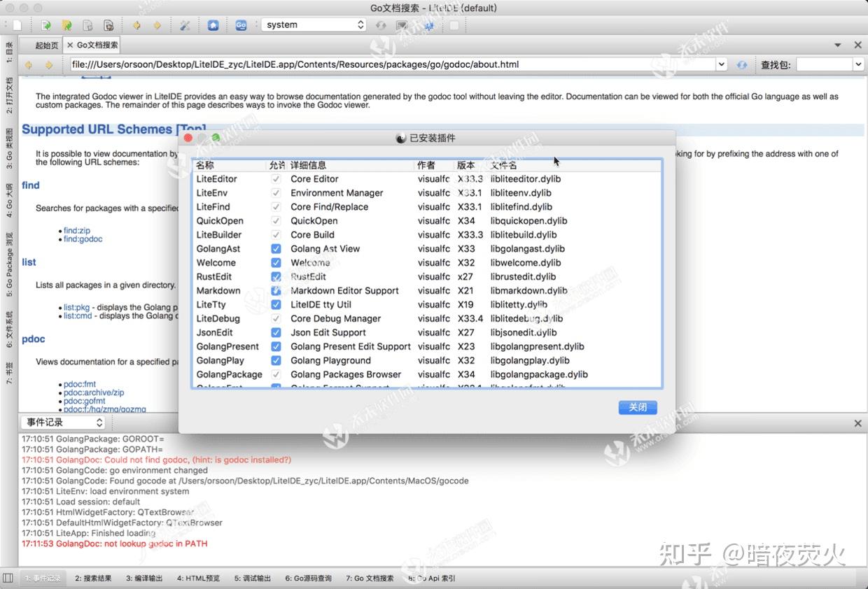Click the New file toolbar icon
Viewport: 868px width, 589px height.
click(x=17, y=25)
